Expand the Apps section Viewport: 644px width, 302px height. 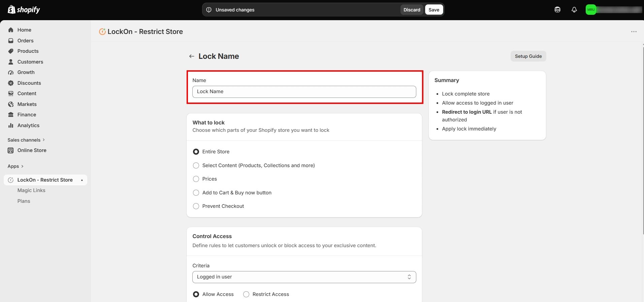coord(15,166)
